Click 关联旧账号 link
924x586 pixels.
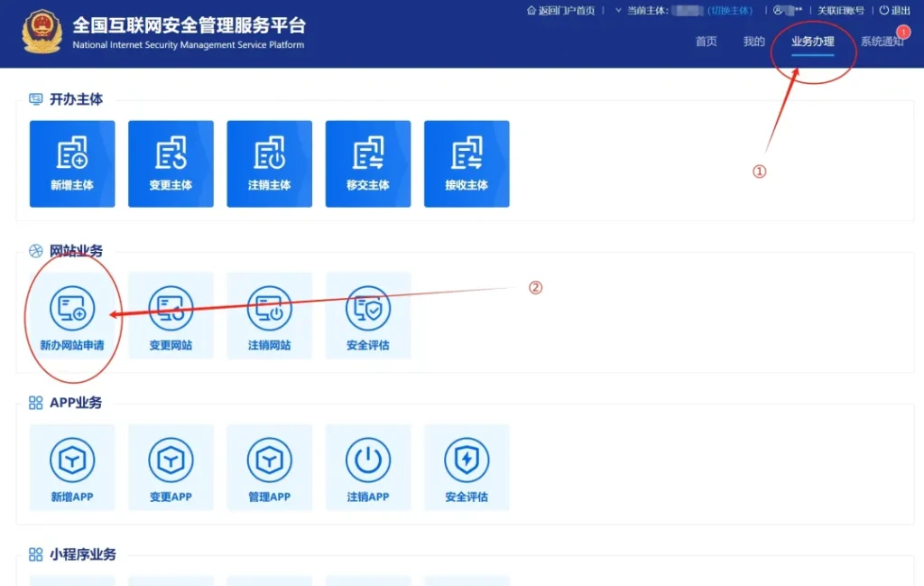[x=841, y=10]
